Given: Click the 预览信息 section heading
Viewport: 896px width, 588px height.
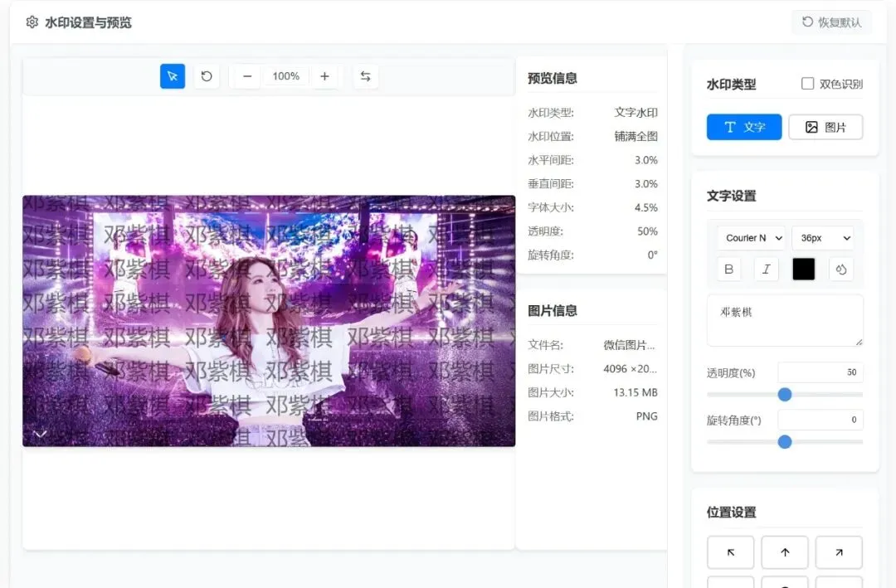Looking at the screenshot, I should pos(552,78).
